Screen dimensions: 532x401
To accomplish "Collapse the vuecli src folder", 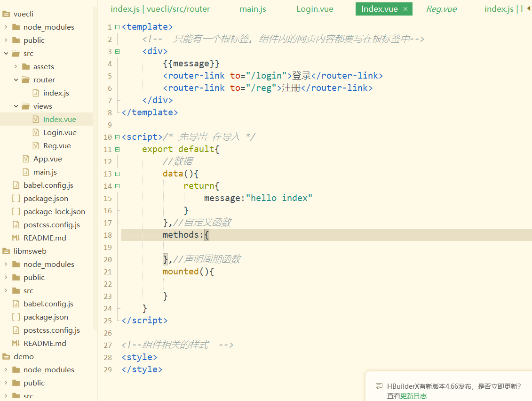I will click(6, 53).
